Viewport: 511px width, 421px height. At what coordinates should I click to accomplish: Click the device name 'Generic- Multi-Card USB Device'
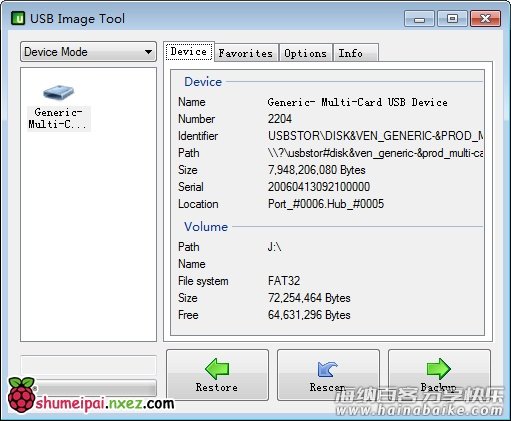coord(357,102)
